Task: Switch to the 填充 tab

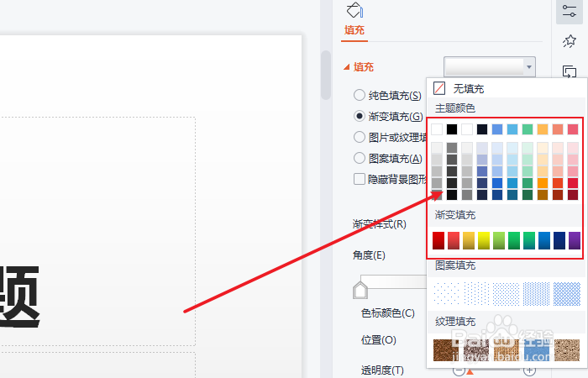Action: [x=354, y=30]
